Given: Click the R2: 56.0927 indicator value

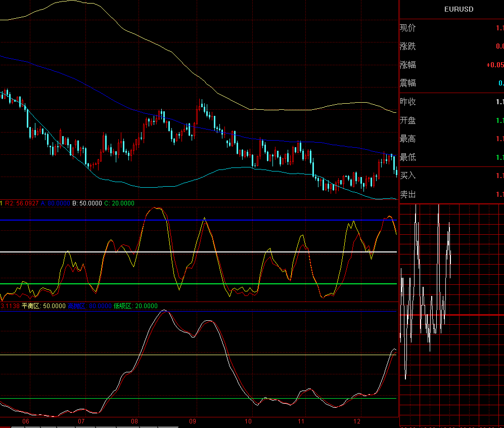Looking at the screenshot, I should 21,203.
